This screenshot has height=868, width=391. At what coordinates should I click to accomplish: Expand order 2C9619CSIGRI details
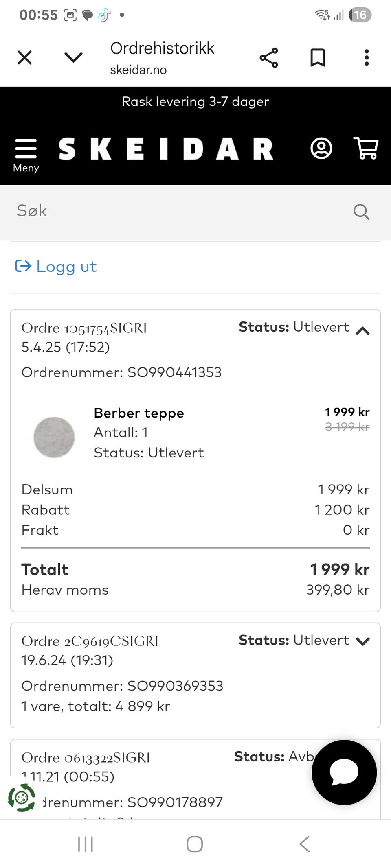click(362, 641)
